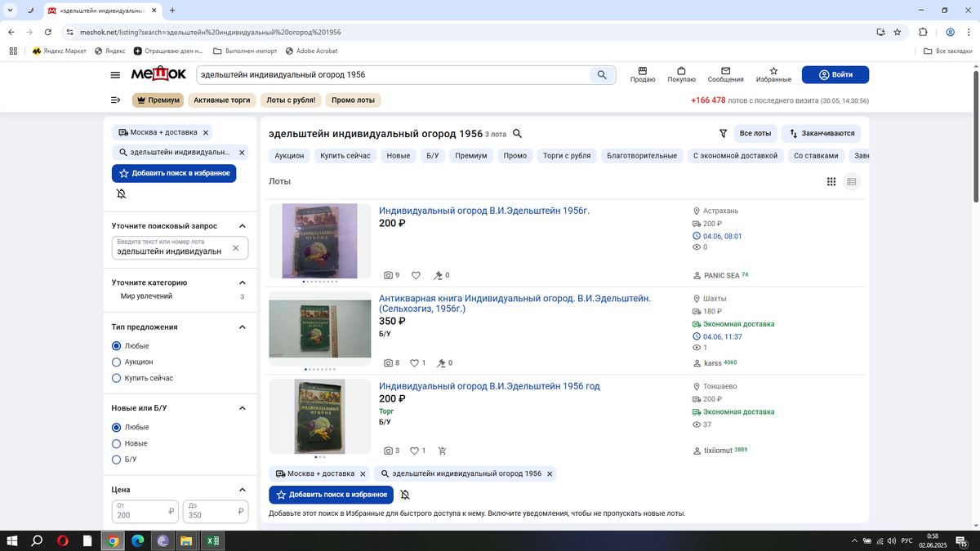Select Купить сейчас offer type radio
This screenshot has width=980, height=551.
point(116,378)
